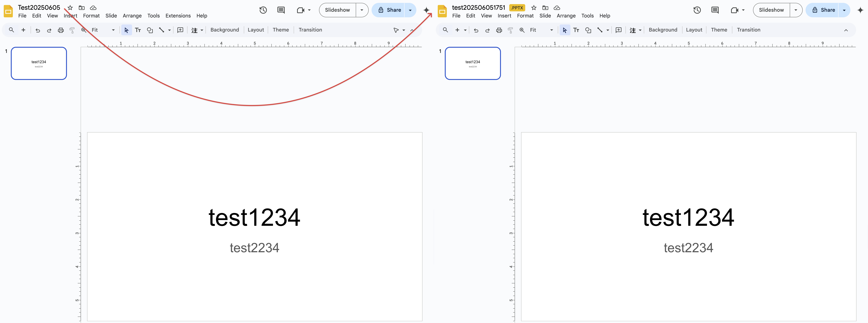Open comments panel in the right window

(x=715, y=10)
